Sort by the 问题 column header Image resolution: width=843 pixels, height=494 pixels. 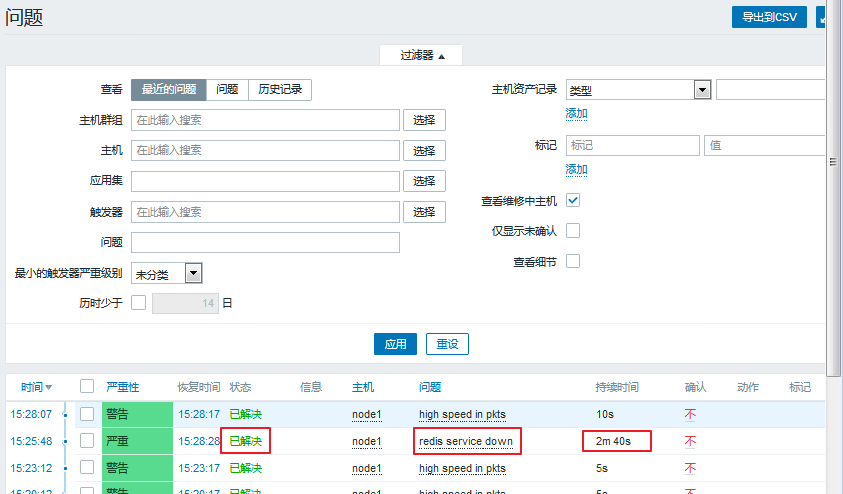point(430,387)
